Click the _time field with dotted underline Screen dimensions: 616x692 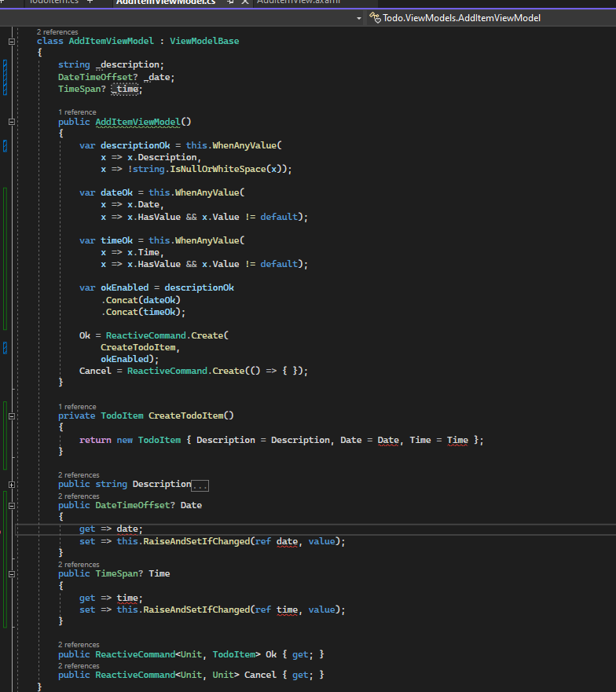[x=126, y=89]
